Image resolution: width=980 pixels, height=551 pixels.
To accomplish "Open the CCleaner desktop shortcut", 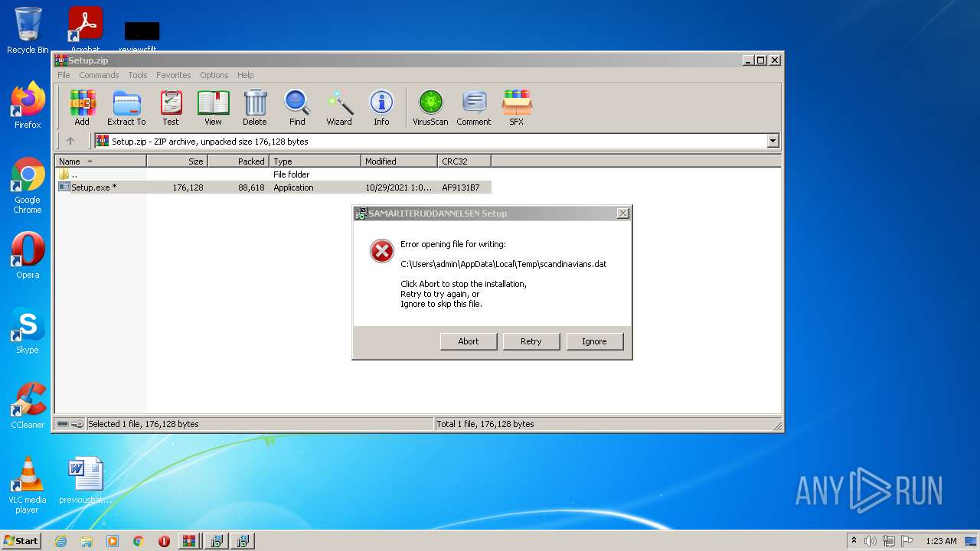I will click(28, 406).
